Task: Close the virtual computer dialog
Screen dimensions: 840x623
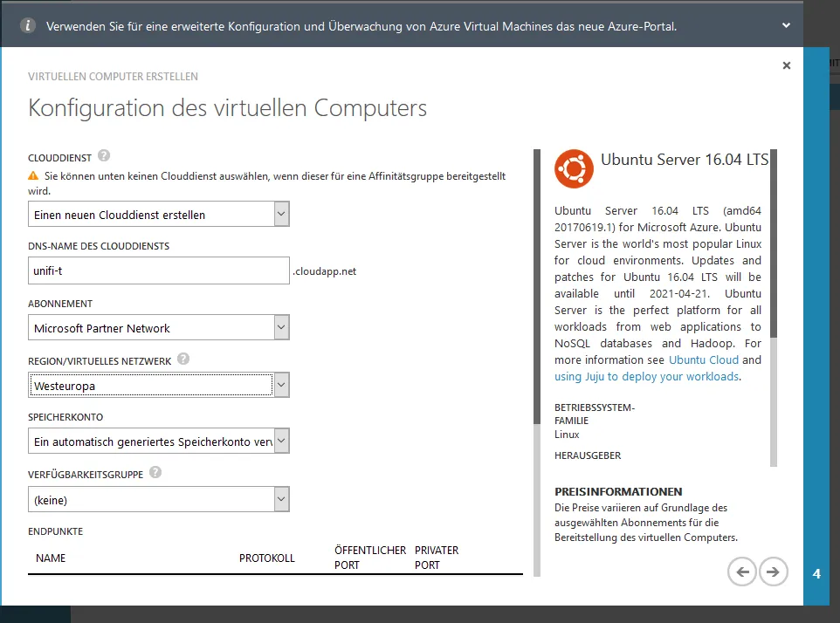Action: pyautogui.click(x=787, y=65)
